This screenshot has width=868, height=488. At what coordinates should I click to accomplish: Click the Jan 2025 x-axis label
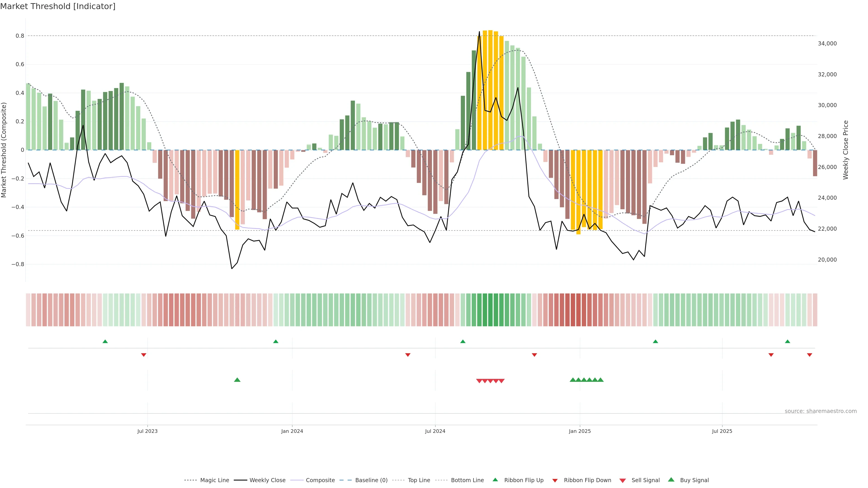click(580, 431)
